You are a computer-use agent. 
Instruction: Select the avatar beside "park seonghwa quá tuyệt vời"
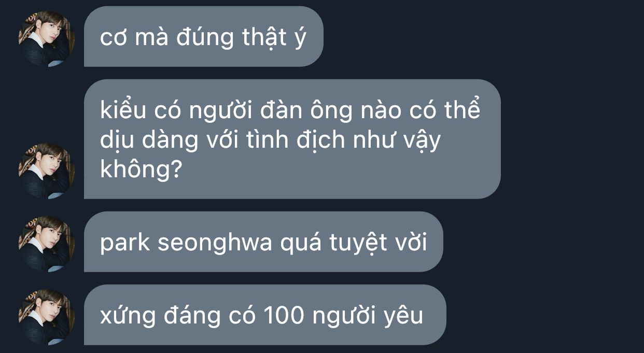(x=47, y=244)
